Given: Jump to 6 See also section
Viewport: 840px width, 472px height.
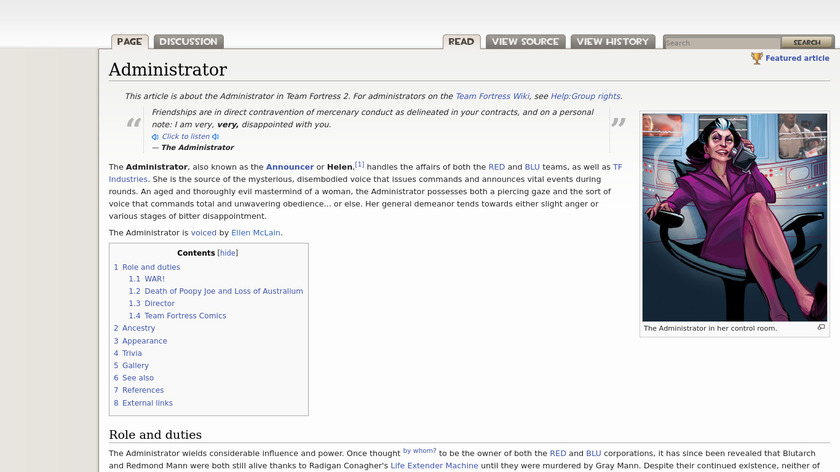Looking at the screenshot, I should (134, 378).
